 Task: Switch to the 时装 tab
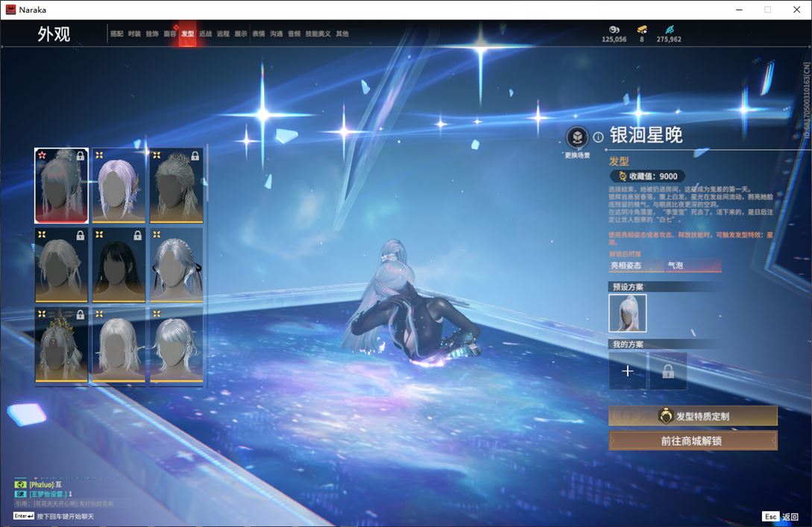pyautogui.click(x=135, y=34)
